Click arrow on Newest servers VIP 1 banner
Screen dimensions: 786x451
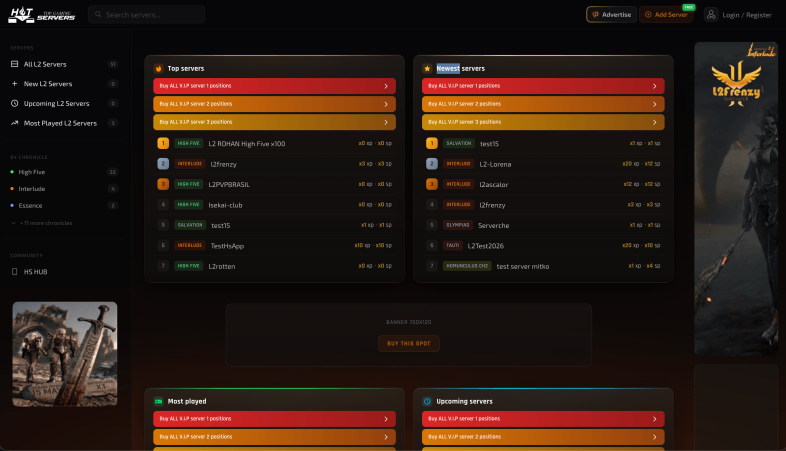[x=654, y=86]
